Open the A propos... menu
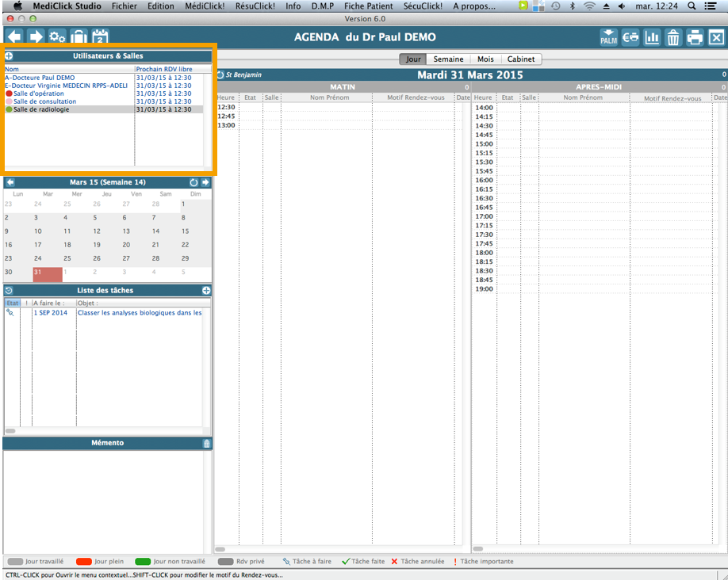 474,6
